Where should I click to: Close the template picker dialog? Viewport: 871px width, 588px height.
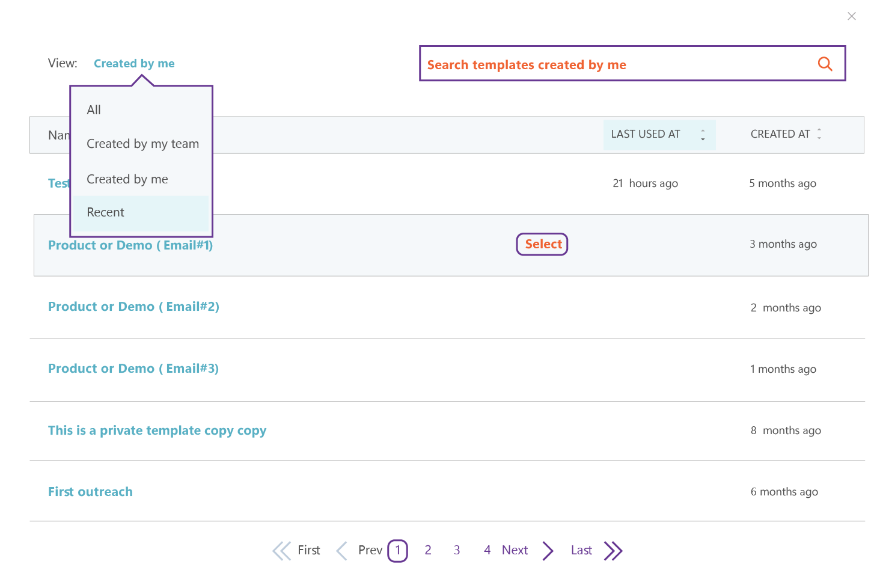(x=851, y=16)
